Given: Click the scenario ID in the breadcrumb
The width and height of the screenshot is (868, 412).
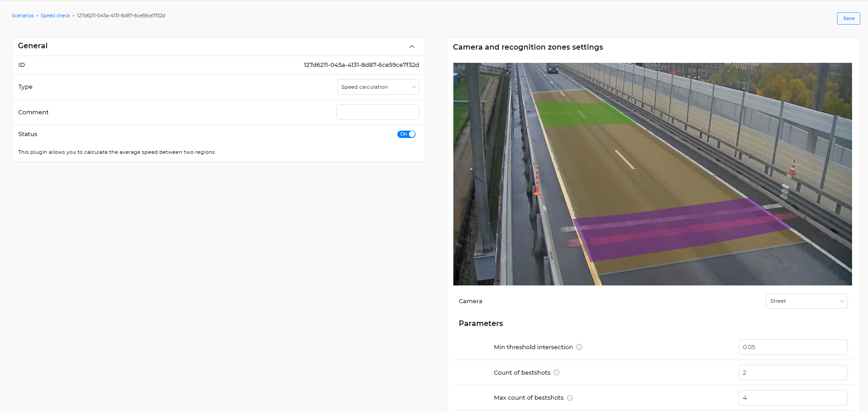Looking at the screenshot, I should [121, 15].
